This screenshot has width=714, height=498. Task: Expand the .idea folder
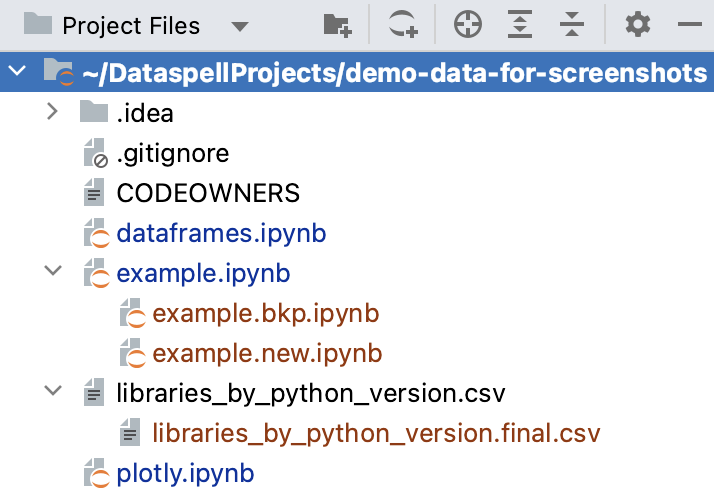[53, 113]
